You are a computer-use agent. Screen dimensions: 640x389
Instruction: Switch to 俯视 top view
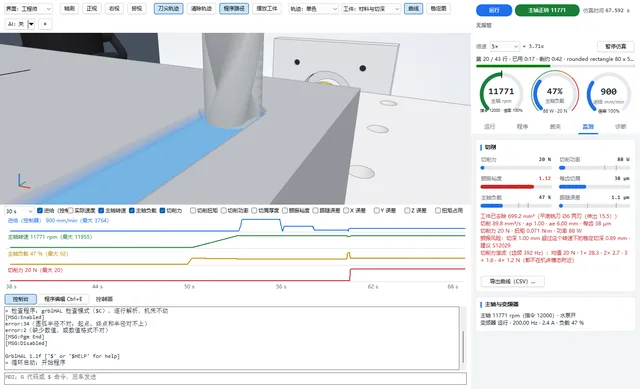[x=137, y=9]
